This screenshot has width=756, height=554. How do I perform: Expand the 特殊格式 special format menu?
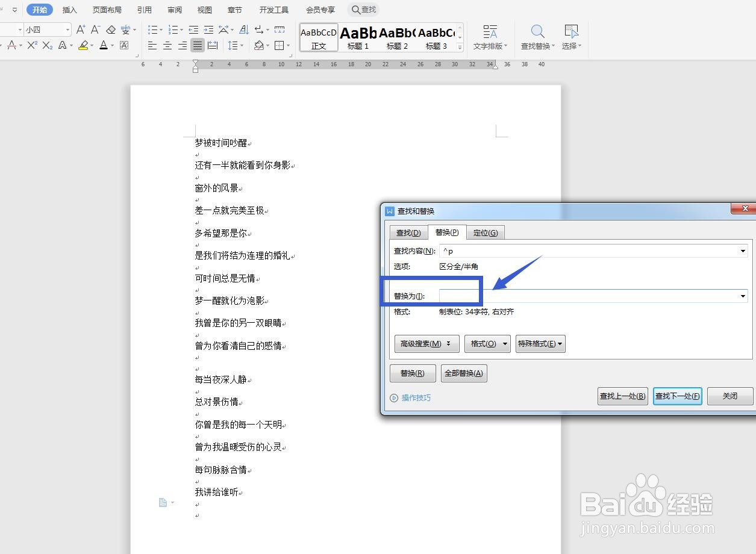point(540,343)
